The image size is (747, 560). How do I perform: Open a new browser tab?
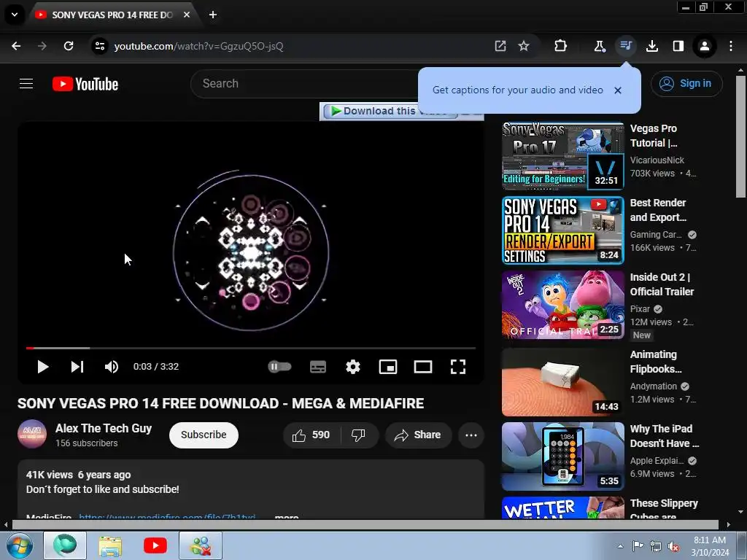[213, 15]
